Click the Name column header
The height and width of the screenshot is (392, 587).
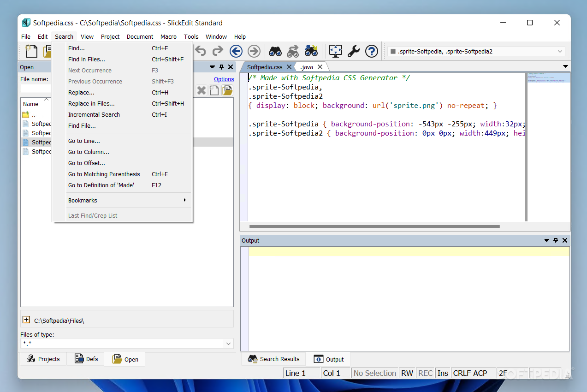[x=31, y=104]
